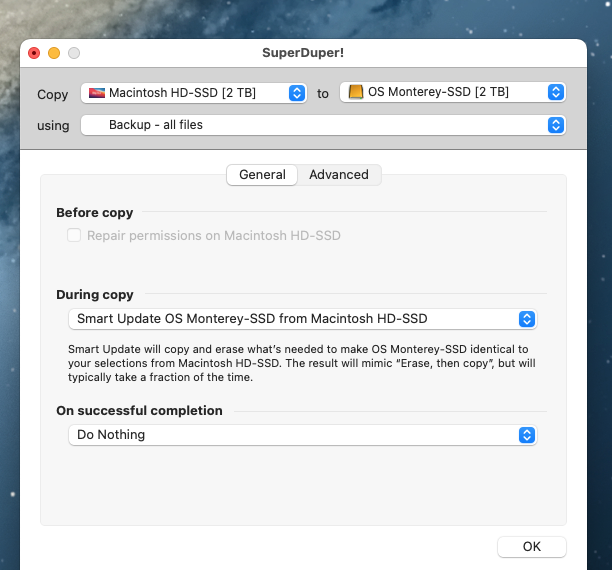Toggle Repair permissions on Macintosh HD-SSD checkbox
Screen dimensions: 612x570
[x=74, y=235]
